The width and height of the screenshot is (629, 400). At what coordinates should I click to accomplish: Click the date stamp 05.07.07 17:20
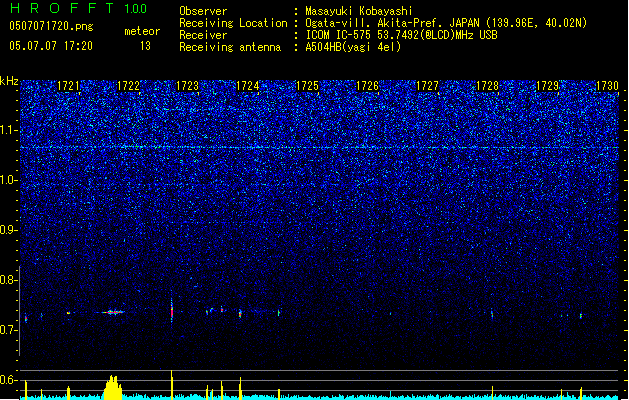click(51, 46)
